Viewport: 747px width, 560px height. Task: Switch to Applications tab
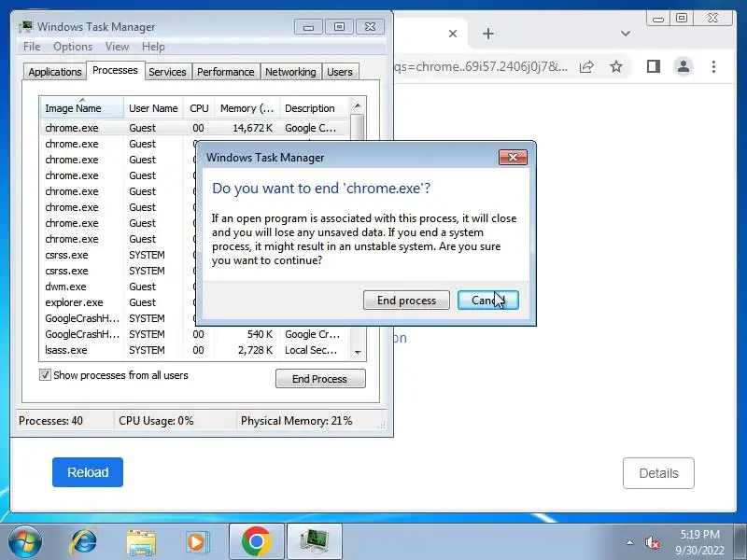coord(55,72)
